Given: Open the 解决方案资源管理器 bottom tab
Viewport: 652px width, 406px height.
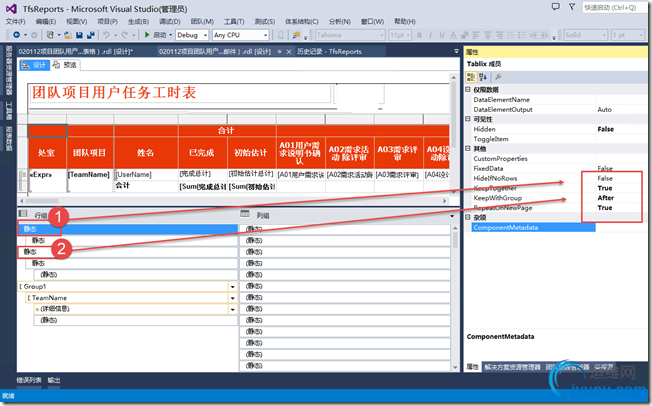Looking at the screenshot, I should [512, 367].
